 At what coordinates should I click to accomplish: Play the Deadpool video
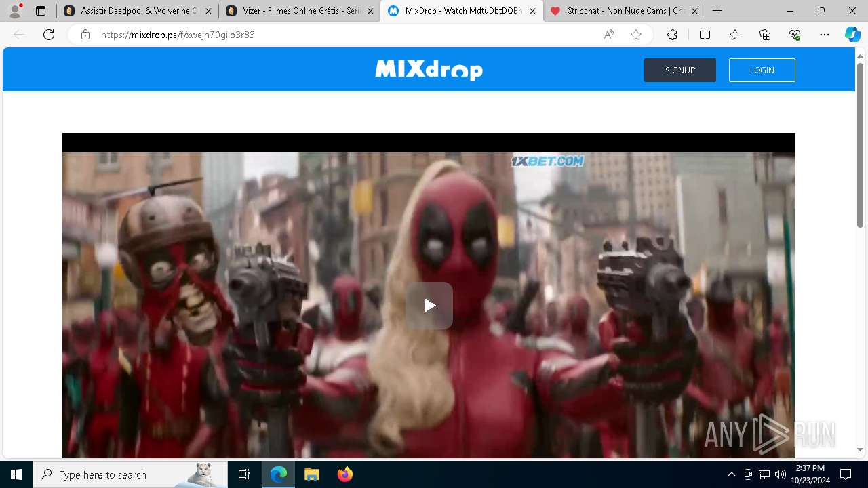tap(429, 306)
